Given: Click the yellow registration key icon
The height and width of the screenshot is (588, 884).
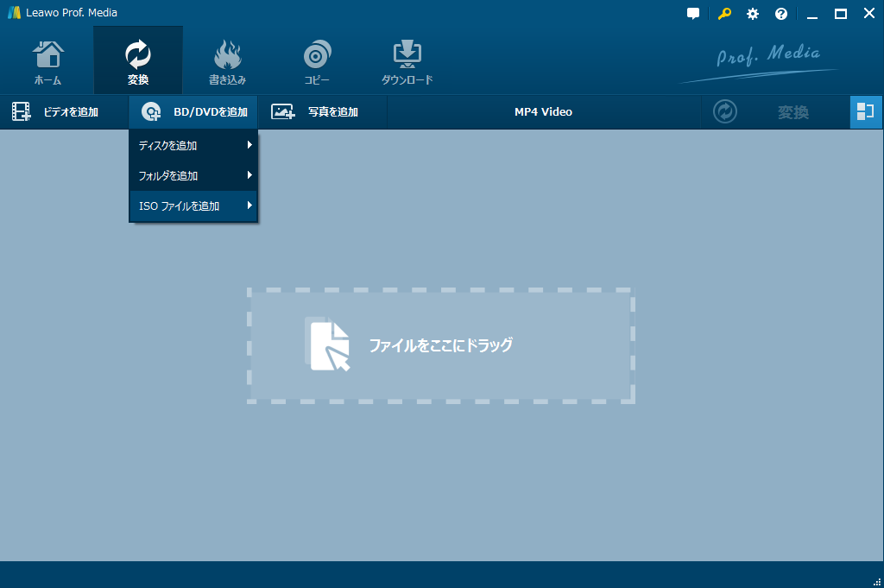Looking at the screenshot, I should [x=723, y=13].
